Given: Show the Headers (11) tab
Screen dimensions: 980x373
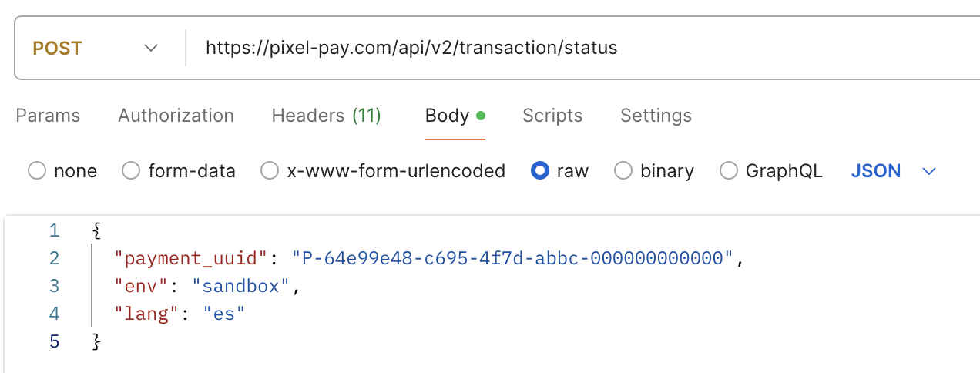Looking at the screenshot, I should click(326, 116).
